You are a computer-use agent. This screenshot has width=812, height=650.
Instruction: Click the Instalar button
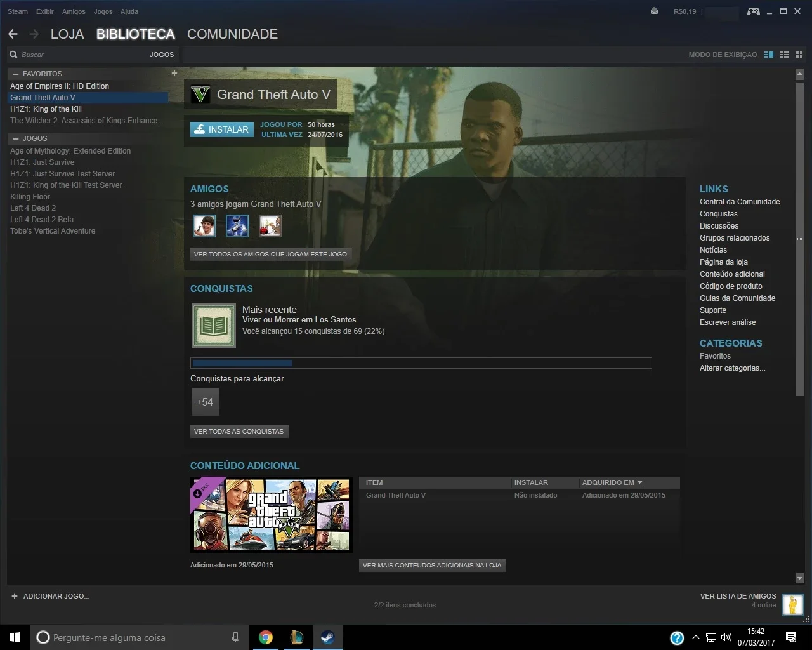click(222, 129)
